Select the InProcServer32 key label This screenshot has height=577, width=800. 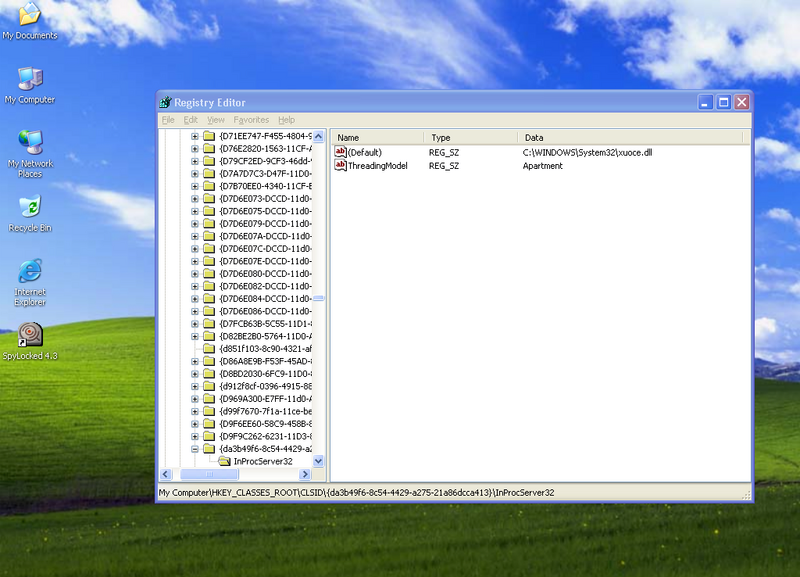pyautogui.click(x=263, y=461)
